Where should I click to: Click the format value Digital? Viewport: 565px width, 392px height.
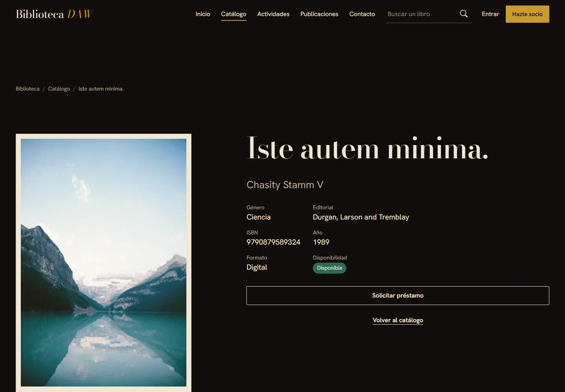pos(257,267)
